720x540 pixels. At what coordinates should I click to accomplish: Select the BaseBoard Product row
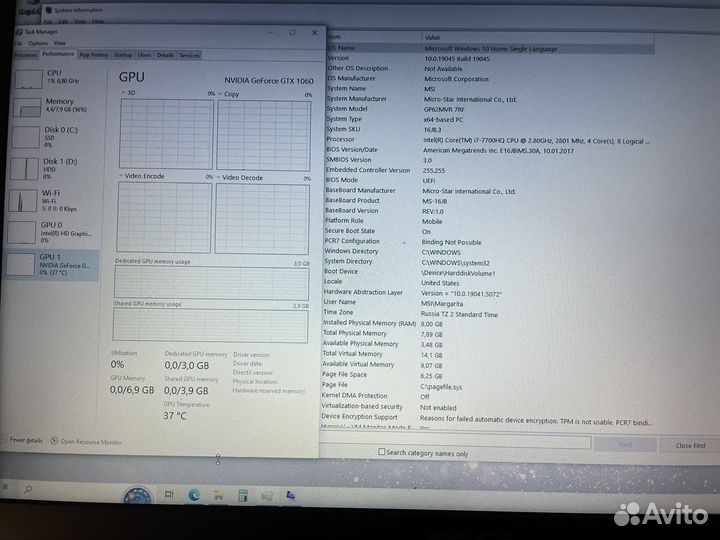(x=489, y=201)
